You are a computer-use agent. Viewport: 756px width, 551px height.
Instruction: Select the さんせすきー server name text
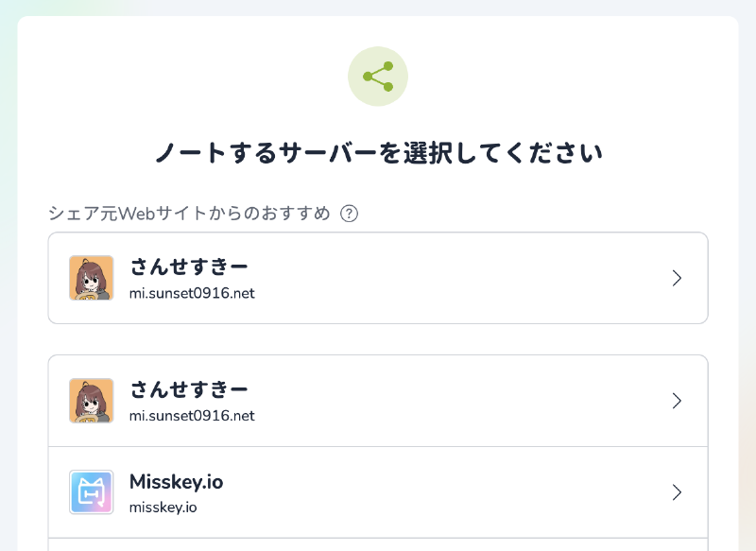coord(188,267)
